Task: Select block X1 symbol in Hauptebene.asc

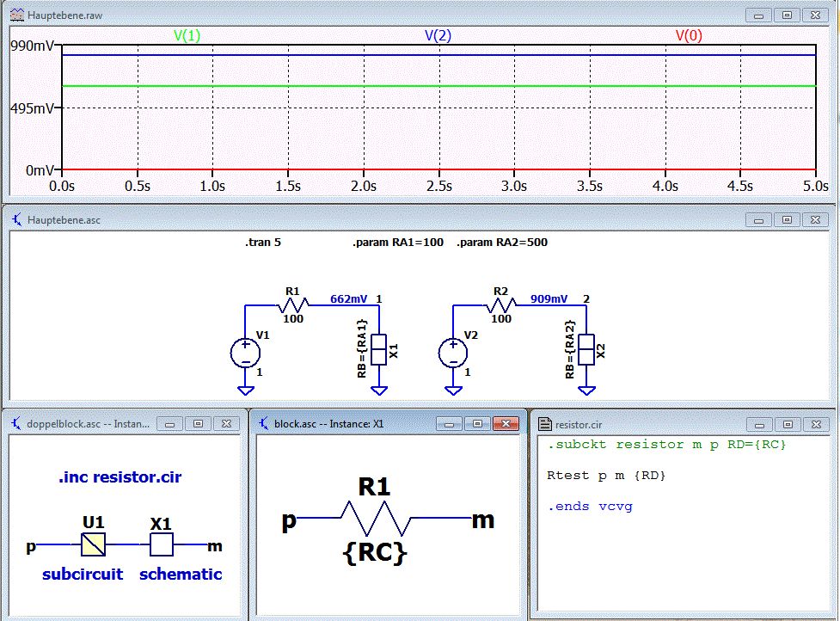Action: coord(379,350)
